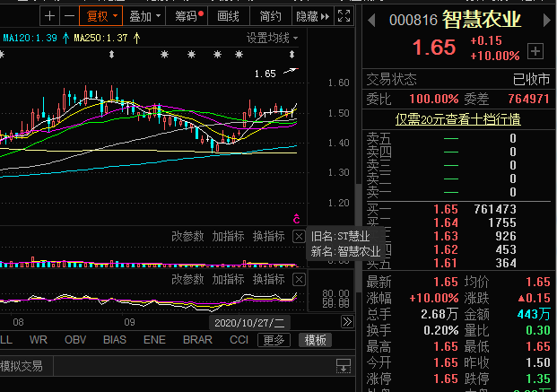Toggle the 筹码 chip distribution view
The image size is (557, 392).
(187, 16)
